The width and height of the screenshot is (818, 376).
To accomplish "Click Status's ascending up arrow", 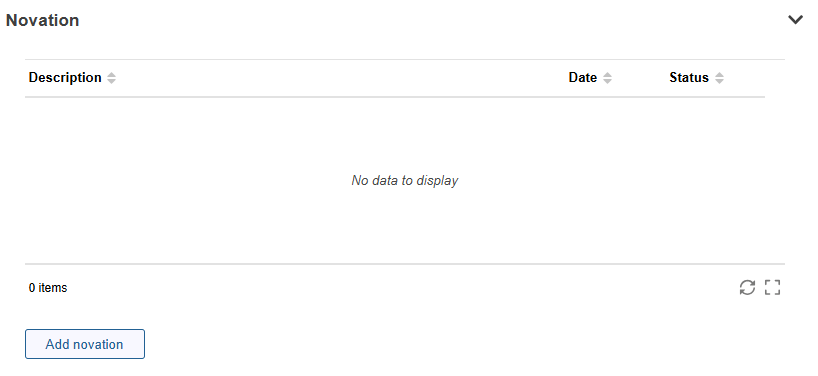I will [719, 75].
